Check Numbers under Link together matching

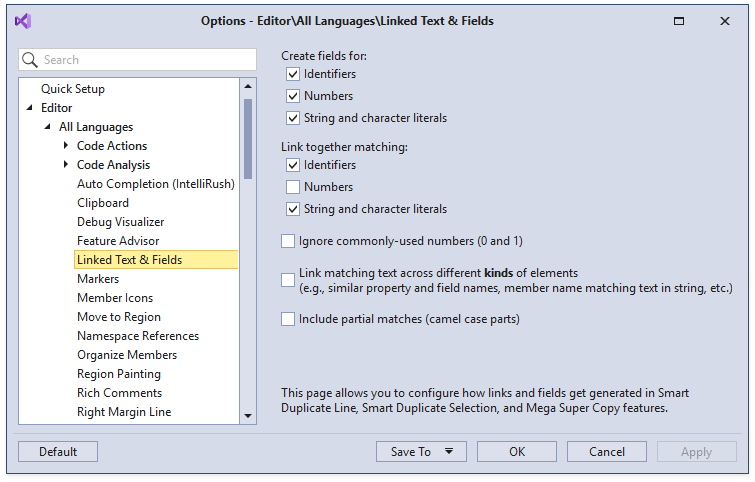[x=293, y=187]
